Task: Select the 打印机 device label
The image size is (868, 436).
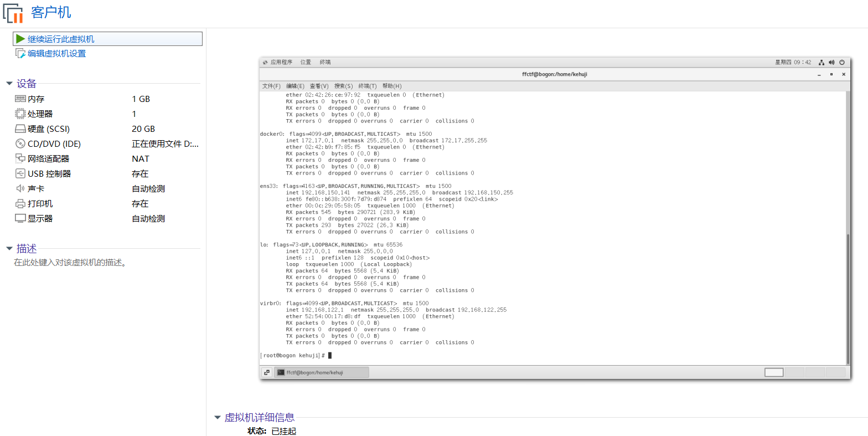Action: coord(40,203)
